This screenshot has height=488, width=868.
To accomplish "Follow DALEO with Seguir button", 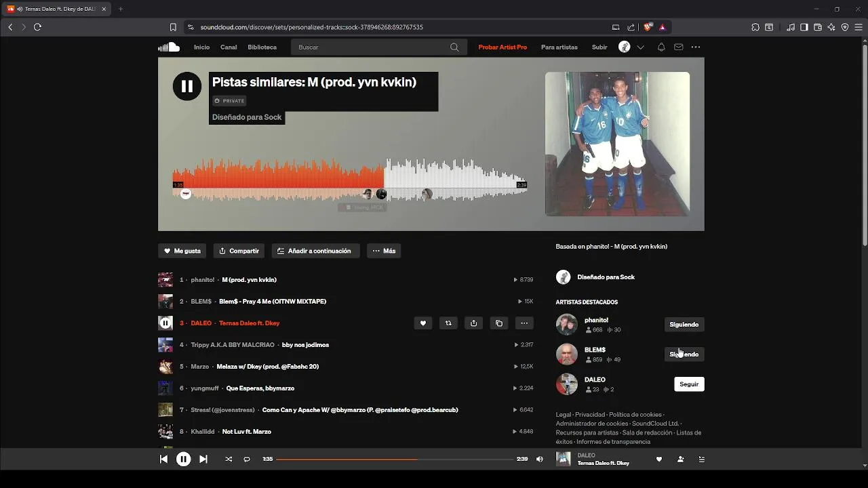I will 689,384.
